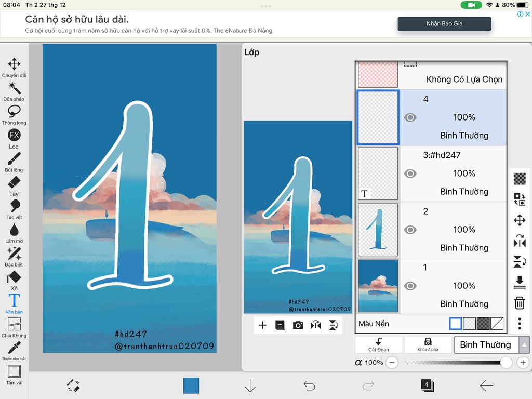Select white background color for Màu Nền
The height and width of the screenshot is (399, 532).
(x=455, y=324)
